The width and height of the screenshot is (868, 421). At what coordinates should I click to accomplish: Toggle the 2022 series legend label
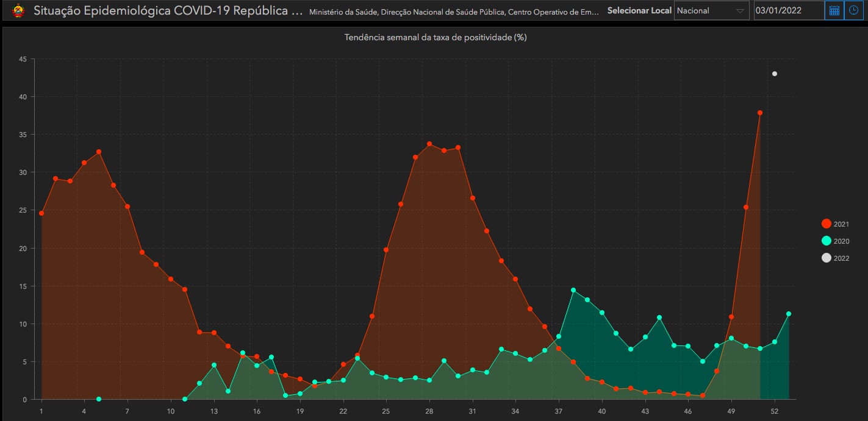click(841, 258)
